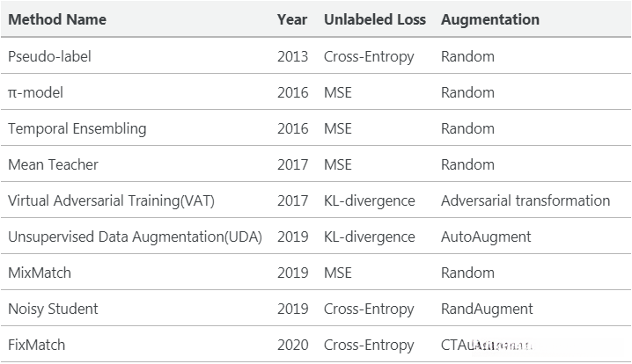Click the Year column header
The width and height of the screenshot is (632, 364).
tap(292, 18)
